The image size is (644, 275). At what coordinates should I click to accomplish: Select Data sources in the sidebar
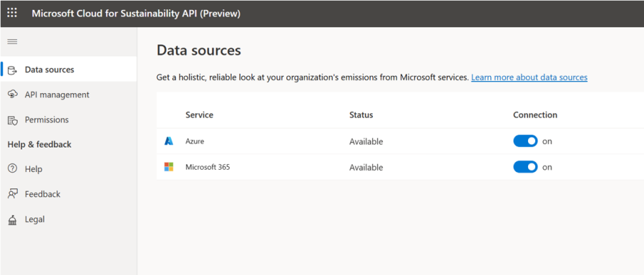[x=69, y=69]
